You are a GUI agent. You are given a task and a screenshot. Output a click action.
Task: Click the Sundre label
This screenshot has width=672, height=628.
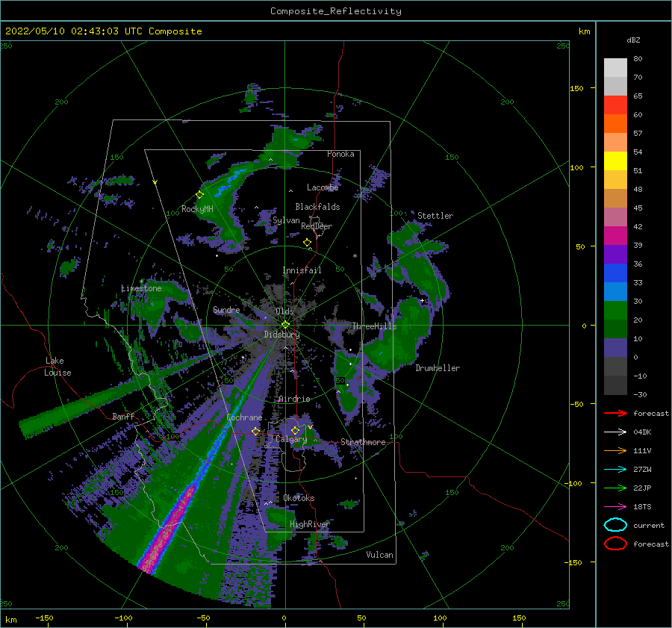(x=226, y=310)
